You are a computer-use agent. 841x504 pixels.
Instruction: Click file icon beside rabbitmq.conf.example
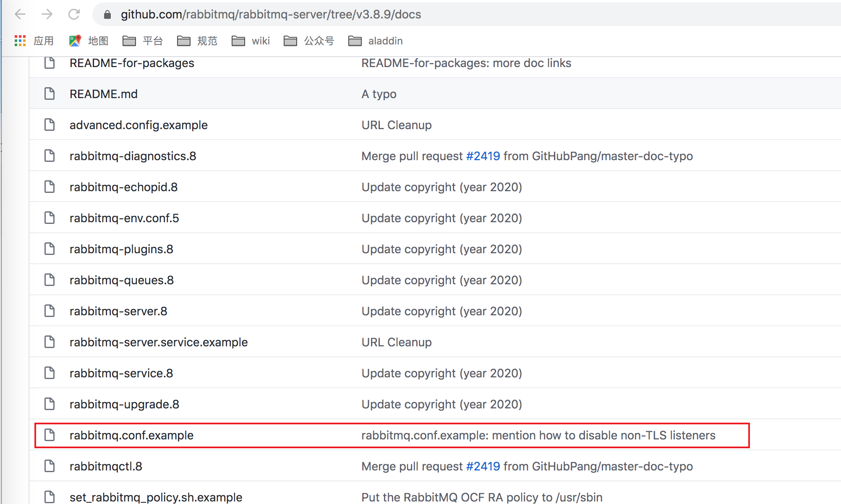50,435
